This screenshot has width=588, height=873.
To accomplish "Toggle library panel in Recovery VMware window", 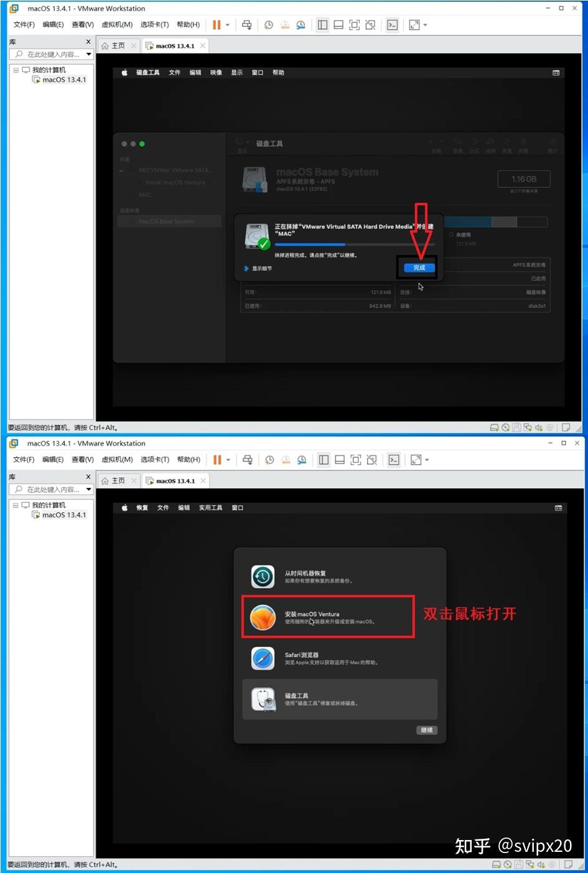I will 324,460.
